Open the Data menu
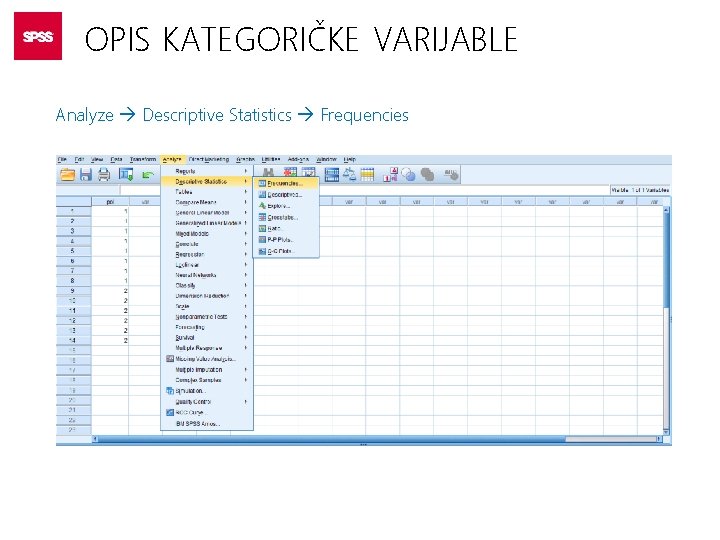Viewport: 720px width, 540px height. click(x=116, y=159)
